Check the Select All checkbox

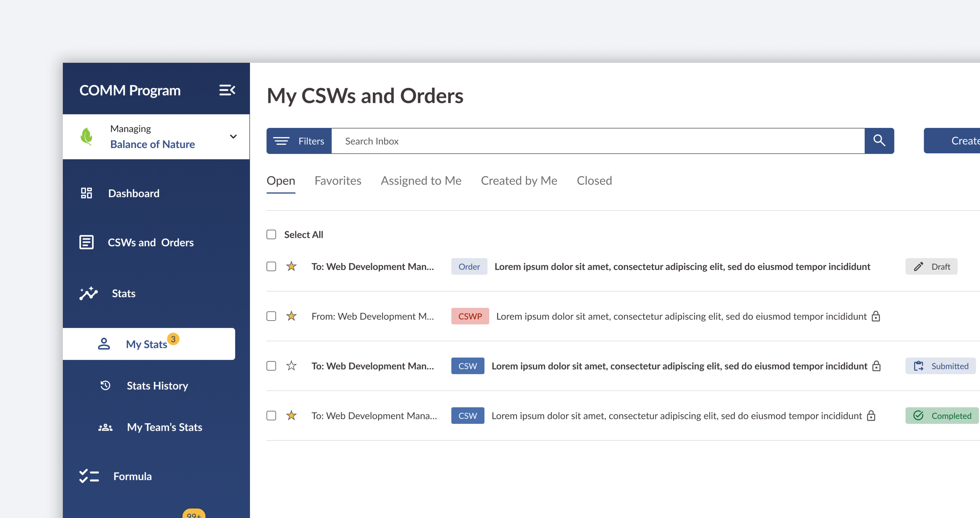click(271, 234)
